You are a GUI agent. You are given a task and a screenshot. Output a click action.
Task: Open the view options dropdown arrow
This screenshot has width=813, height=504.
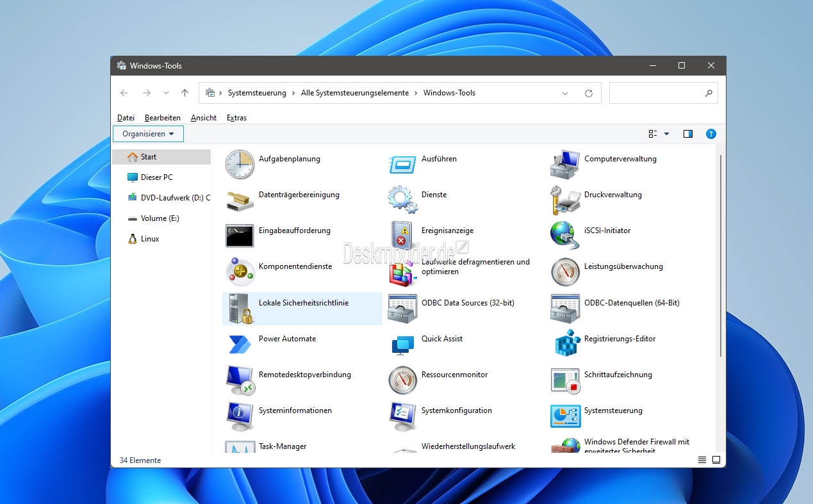pyautogui.click(x=666, y=134)
